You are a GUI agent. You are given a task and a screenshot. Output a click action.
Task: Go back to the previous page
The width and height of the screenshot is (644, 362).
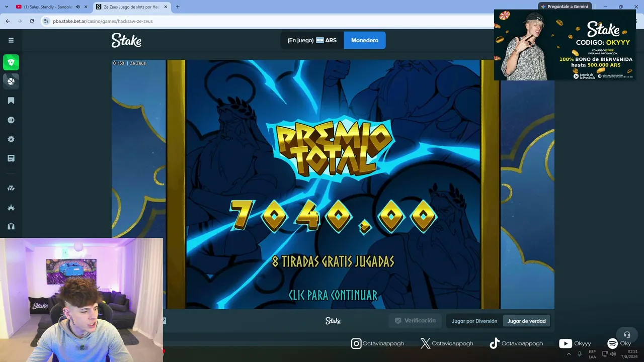point(8,21)
